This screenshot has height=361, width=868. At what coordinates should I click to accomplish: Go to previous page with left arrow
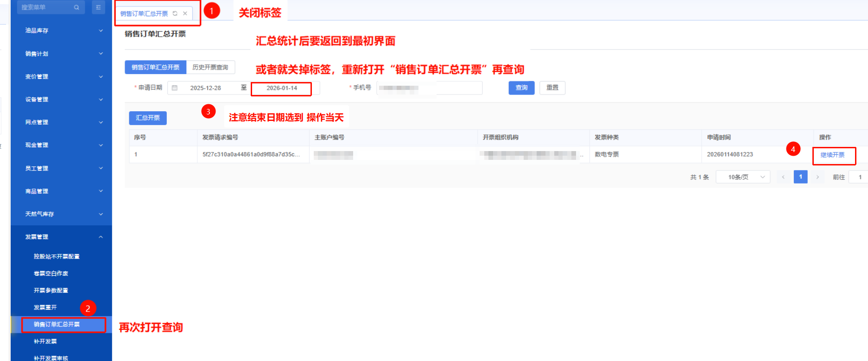pos(783,177)
